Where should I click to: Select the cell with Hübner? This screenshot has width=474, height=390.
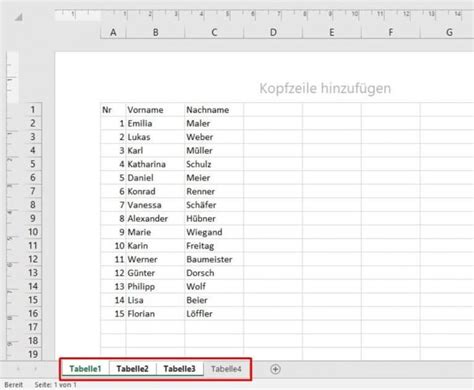[x=214, y=219]
